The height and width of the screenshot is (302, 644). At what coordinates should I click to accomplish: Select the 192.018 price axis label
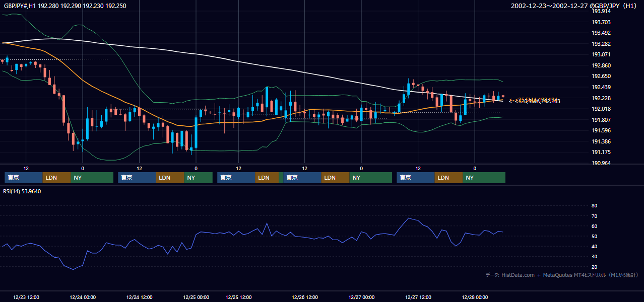point(601,109)
